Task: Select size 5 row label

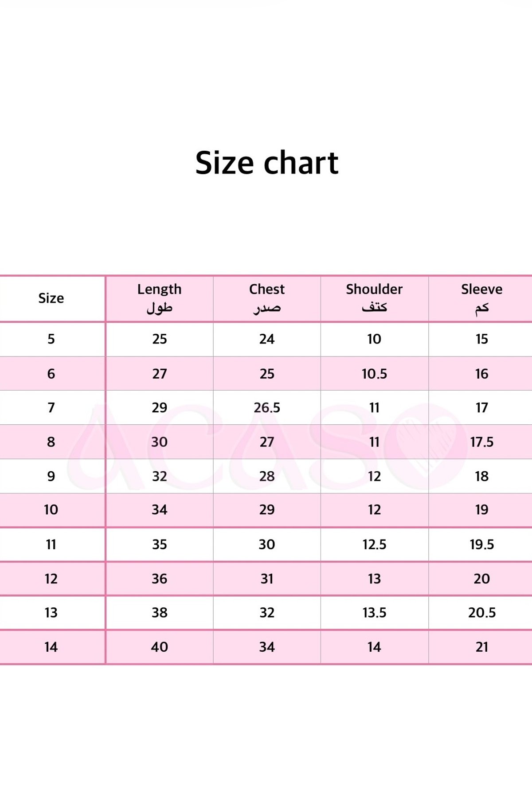Action: click(x=51, y=339)
